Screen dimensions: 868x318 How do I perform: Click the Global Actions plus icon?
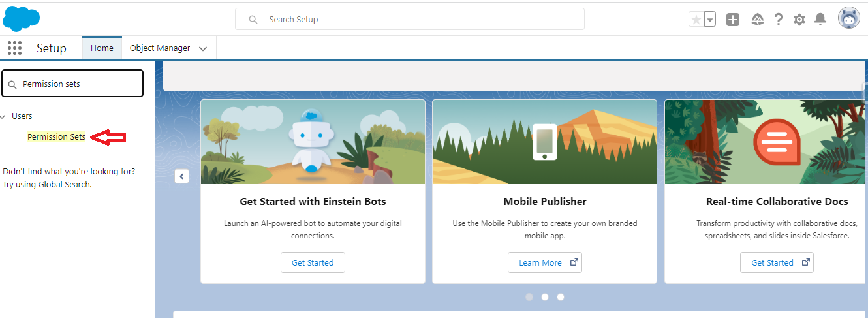tap(733, 20)
